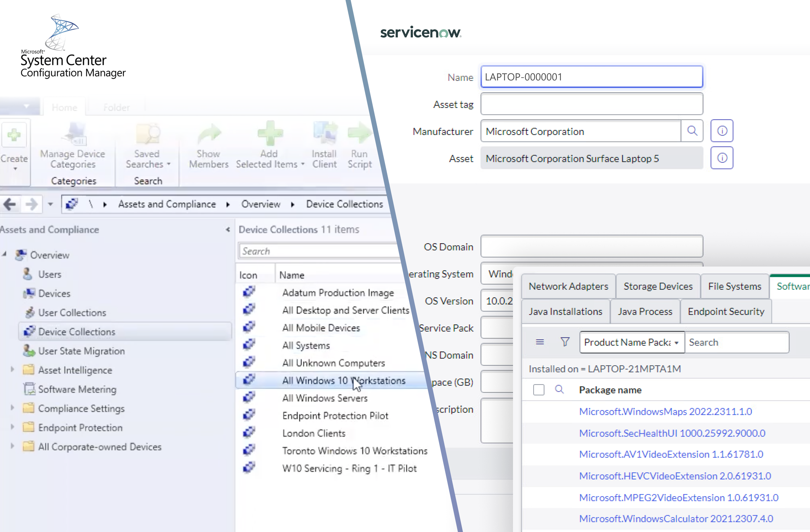Viewport: 810px width, 532px height.
Task: Click Device Collections breadcrumb
Action: click(x=345, y=204)
